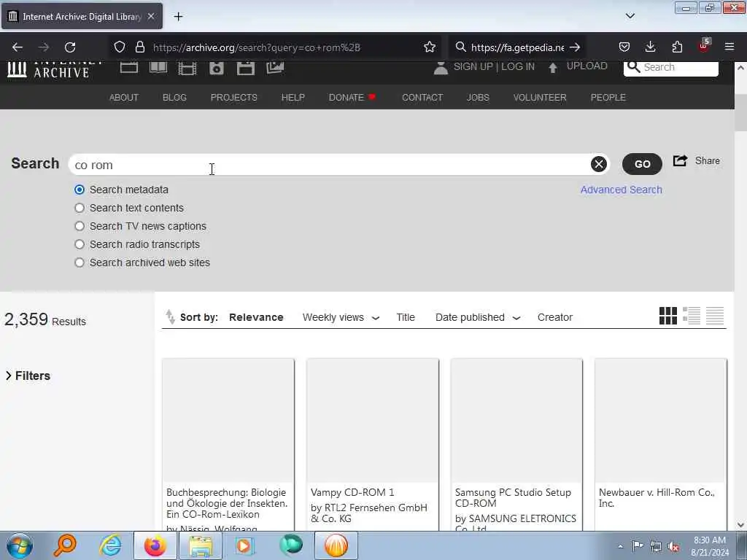The height and width of the screenshot is (560, 747).
Task: Open the uBlock extension icon
Action: click(x=704, y=46)
